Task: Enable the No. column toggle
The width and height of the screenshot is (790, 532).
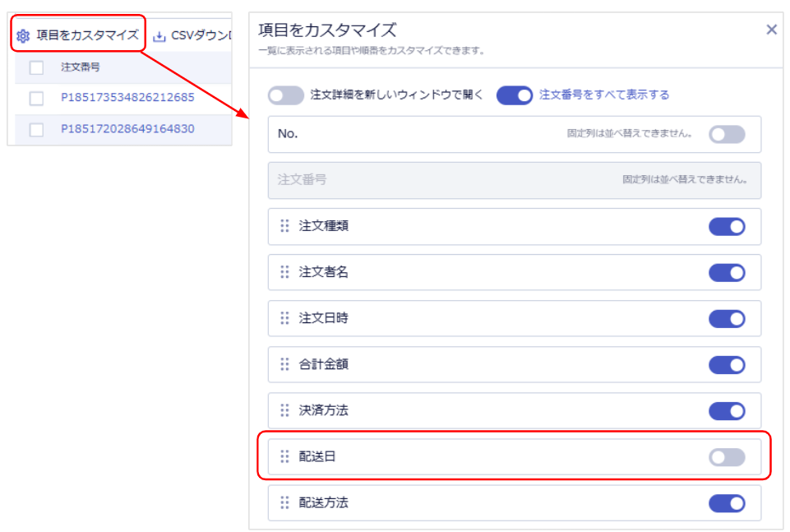Action: 727,135
